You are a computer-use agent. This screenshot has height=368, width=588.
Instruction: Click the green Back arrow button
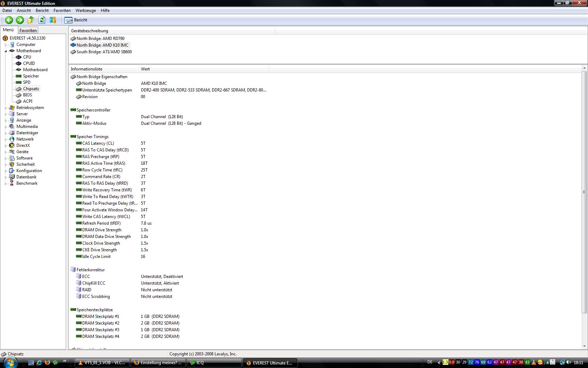coord(9,20)
